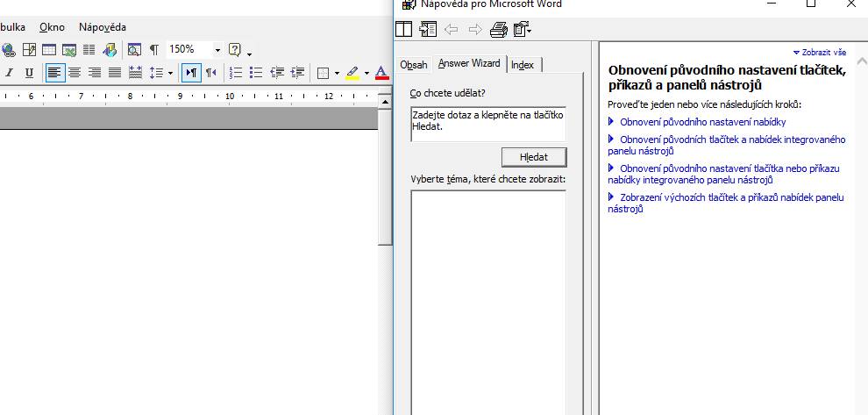Toggle right-to-left text direction
Screen dimensions: 868x415
tap(211, 73)
